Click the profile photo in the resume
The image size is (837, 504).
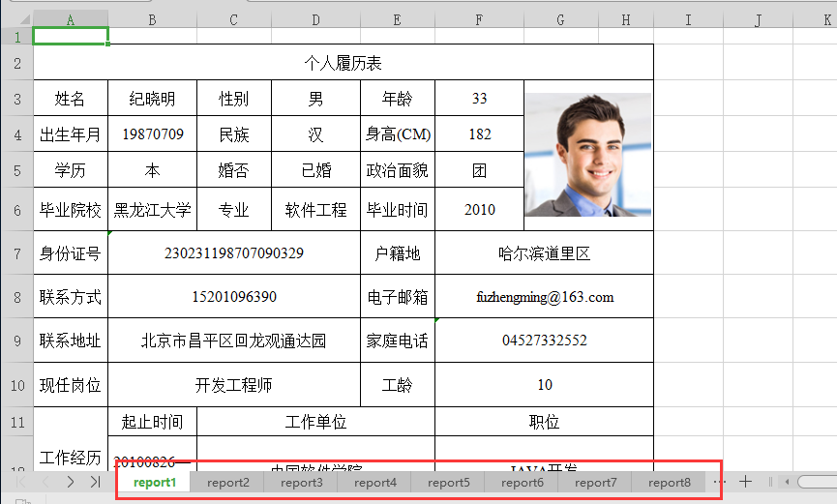tap(587, 154)
